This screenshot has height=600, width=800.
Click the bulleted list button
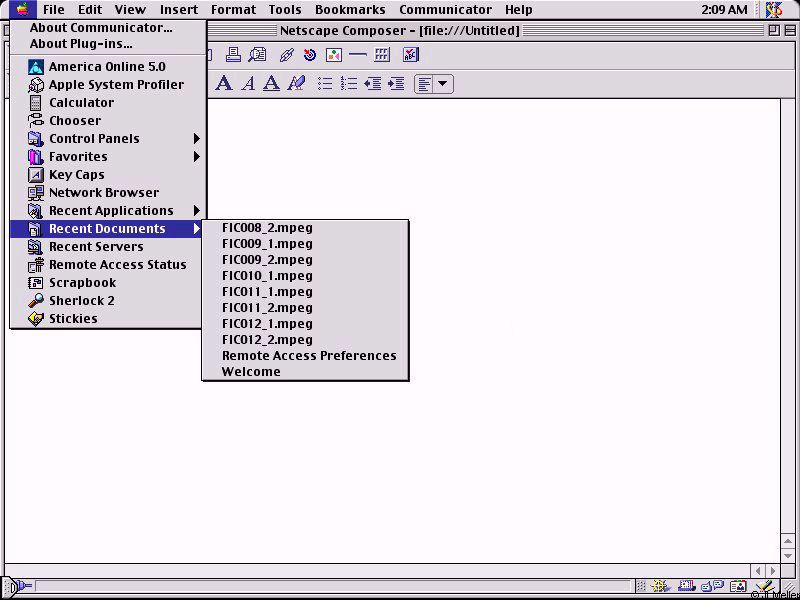pyautogui.click(x=325, y=84)
